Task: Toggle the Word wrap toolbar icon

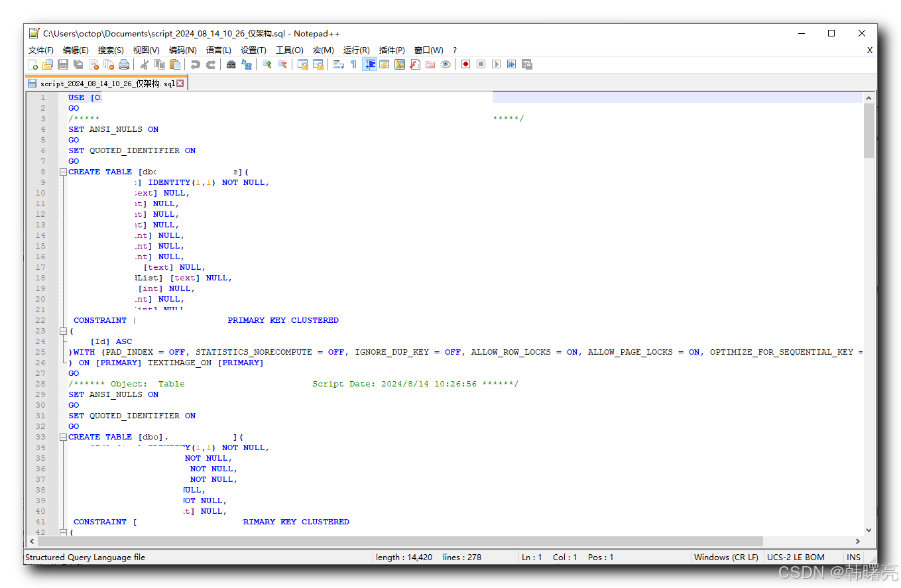Action: point(338,64)
